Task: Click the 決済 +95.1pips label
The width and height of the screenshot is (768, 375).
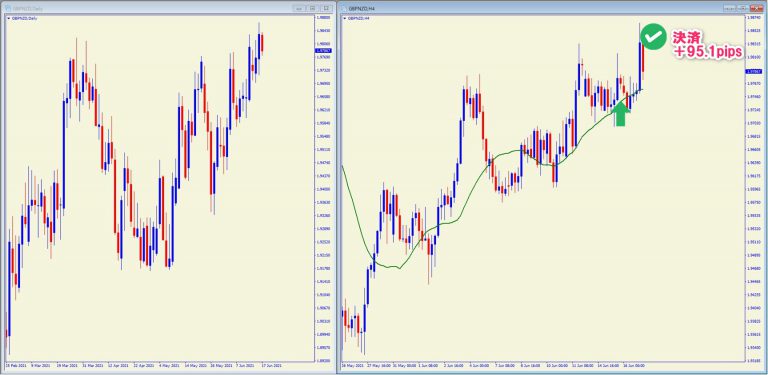Action: [708, 45]
